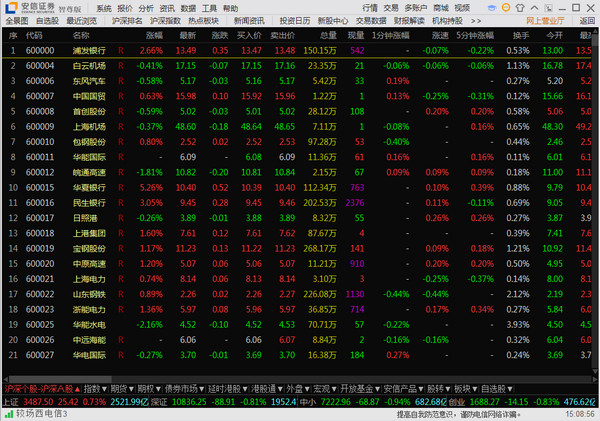Image resolution: width=600 pixels, height=421 pixels.
Task: Click the graduation cap (investor school) icon
Action: point(492,8)
